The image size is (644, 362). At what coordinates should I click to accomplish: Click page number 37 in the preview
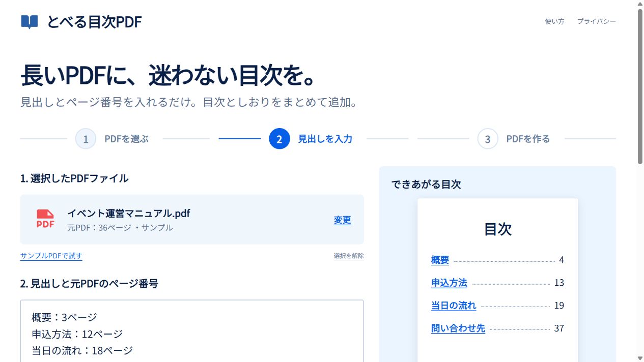(559, 328)
